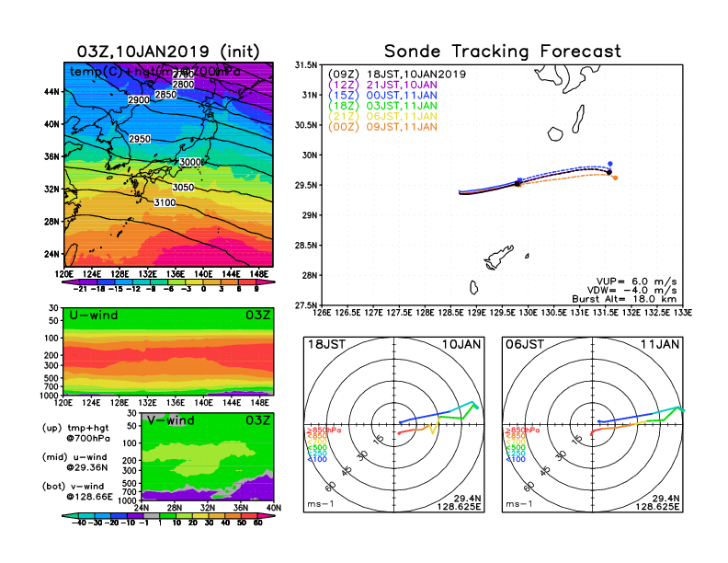The width and height of the screenshot is (728, 563).
Task: Click the 3000 contour label on the temperature map
Action: coord(190,162)
